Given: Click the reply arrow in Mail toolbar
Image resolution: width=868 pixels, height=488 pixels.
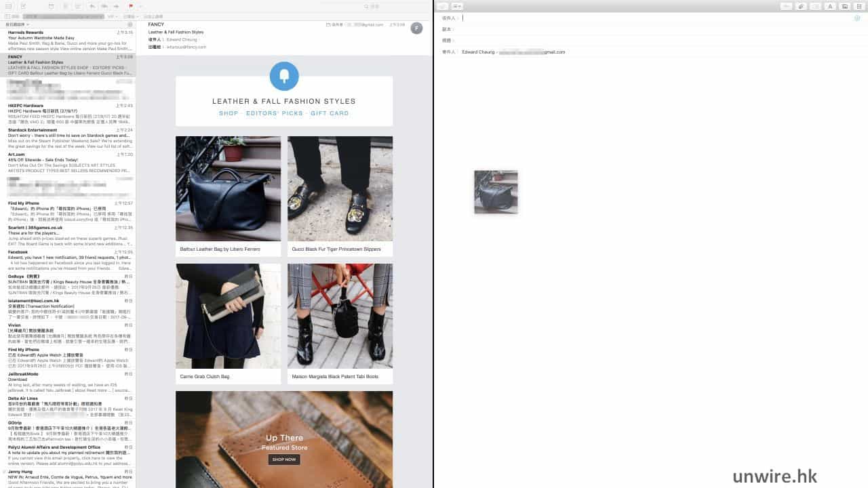Looking at the screenshot, I should 92,6.
